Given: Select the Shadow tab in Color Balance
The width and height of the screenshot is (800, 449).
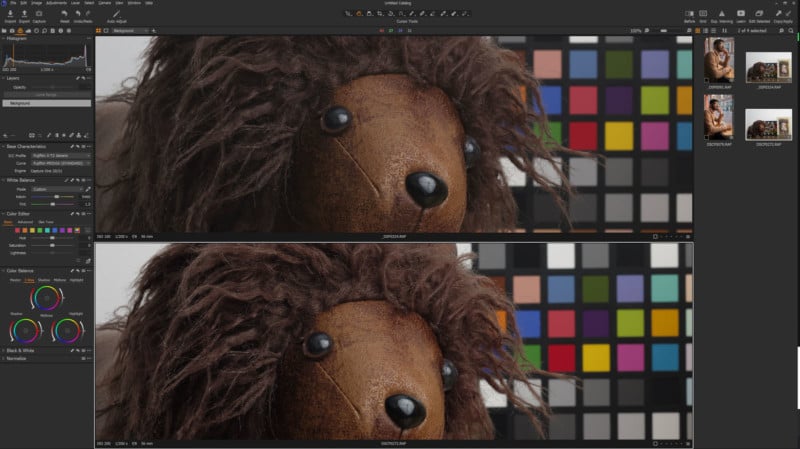Looking at the screenshot, I should [44, 280].
